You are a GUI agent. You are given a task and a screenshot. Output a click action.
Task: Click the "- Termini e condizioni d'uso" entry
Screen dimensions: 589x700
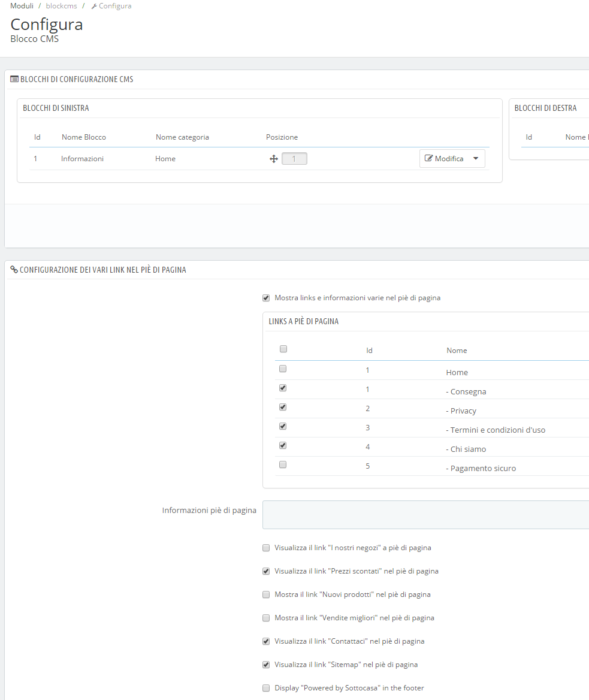pyautogui.click(x=496, y=430)
